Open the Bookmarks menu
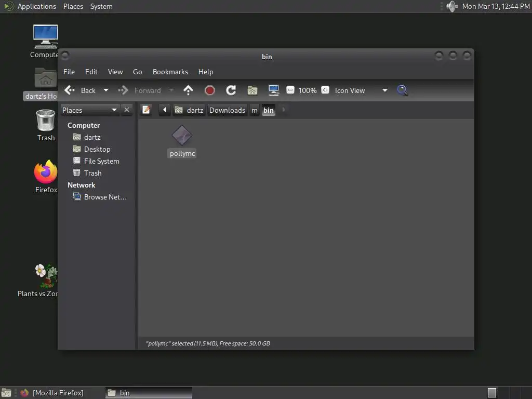Image resolution: width=532 pixels, height=399 pixels. pyautogui.click(x=170, y=72)
